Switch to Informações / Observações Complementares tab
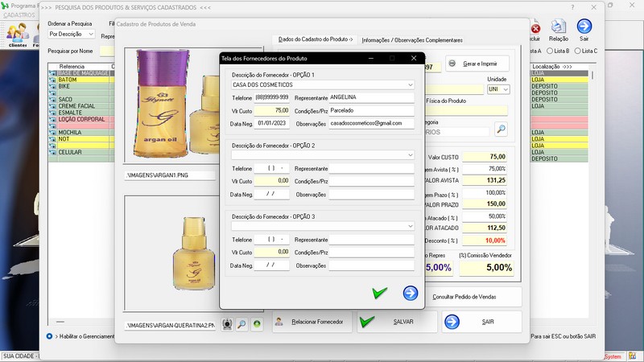 coord(412,39)
